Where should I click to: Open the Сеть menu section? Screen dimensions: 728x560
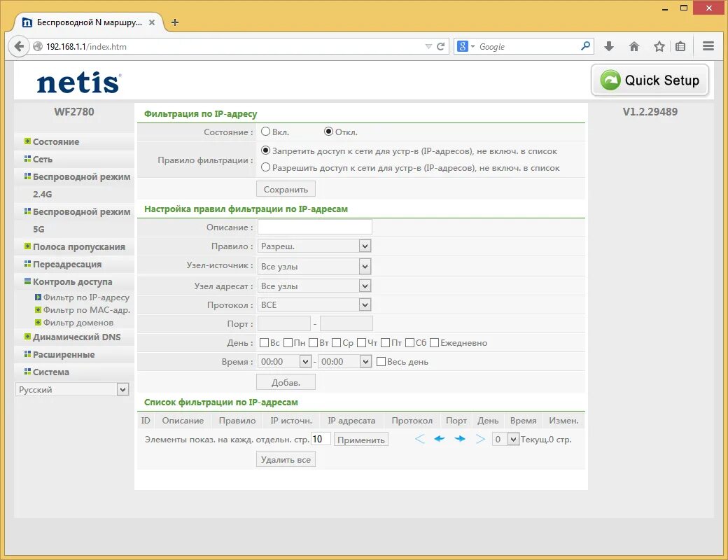pos(42,160)
